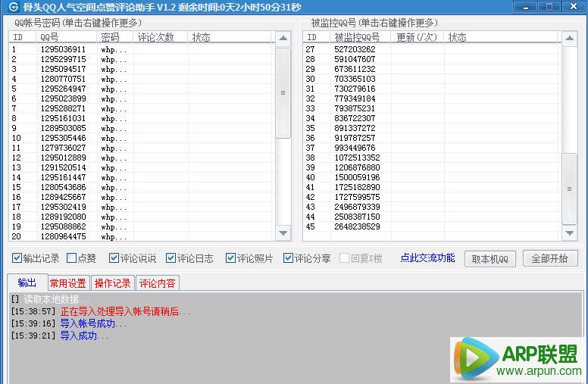Click the down arrow of the QQ account list scrollbar
Image resolution: width=588 pixels, height=384 pixels.
click(x=283, y=233)
